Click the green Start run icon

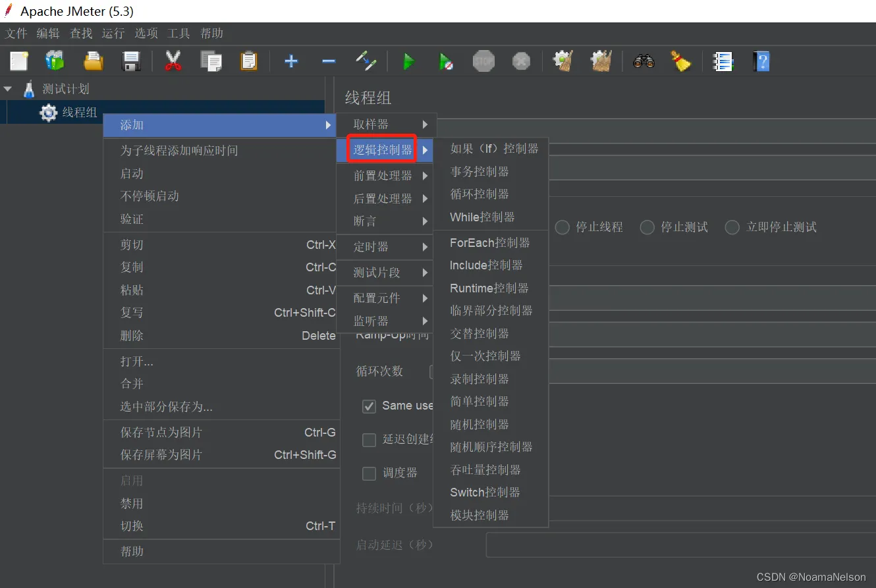(x=408, y=62)
